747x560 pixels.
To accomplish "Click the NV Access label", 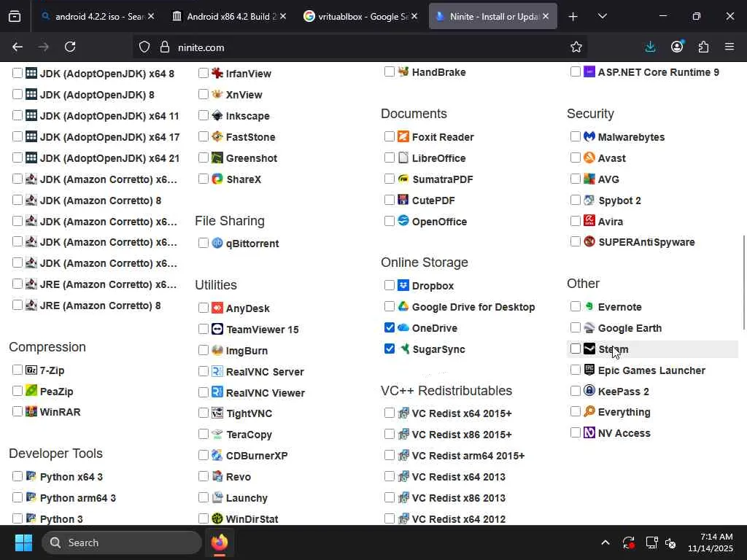I will coord(624,433).
